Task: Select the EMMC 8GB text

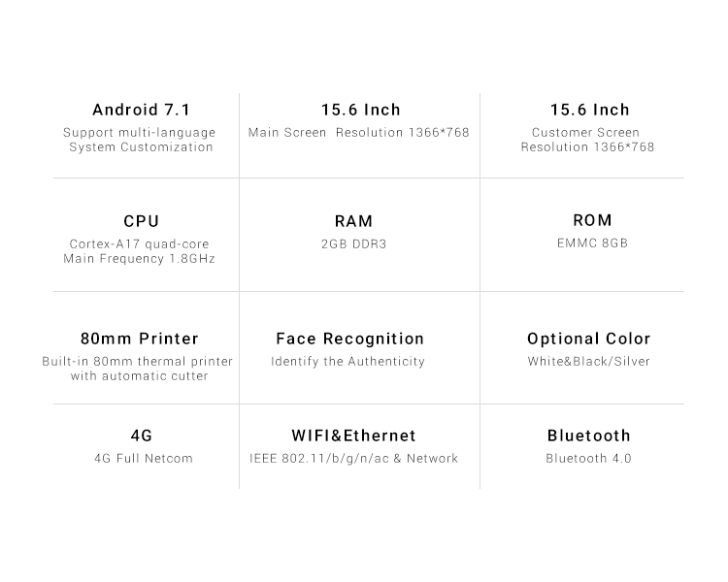Action: (592, 242)
